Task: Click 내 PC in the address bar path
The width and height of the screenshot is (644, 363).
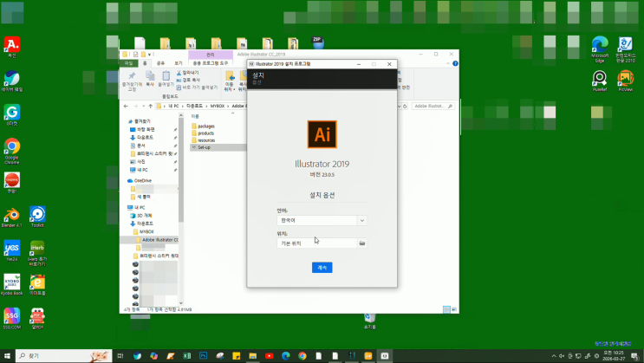Action: (173, 106)
